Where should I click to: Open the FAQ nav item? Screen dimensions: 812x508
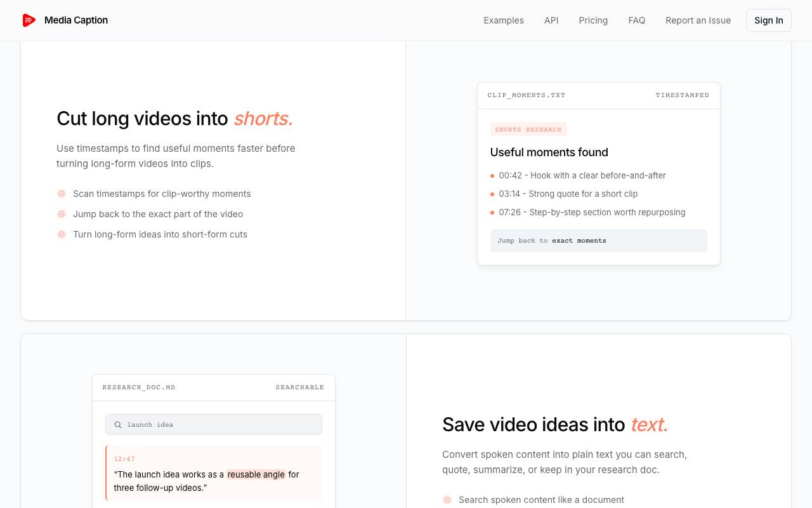coord(637,20)
